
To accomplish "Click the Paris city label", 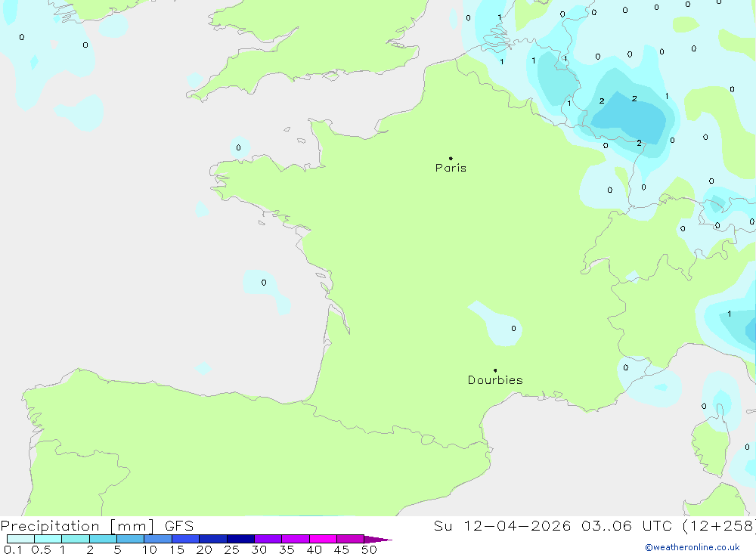I will click(x=451, y=168).
